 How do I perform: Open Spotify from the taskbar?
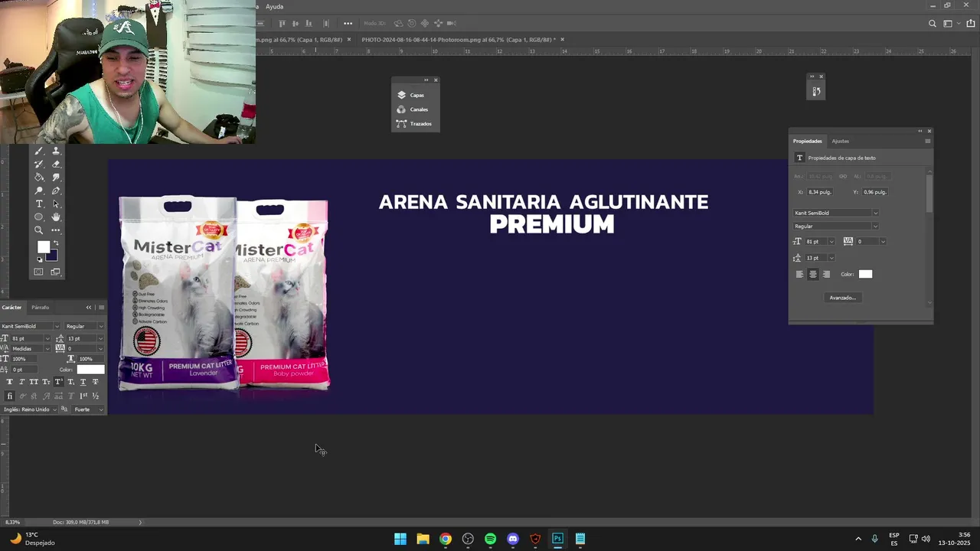coord(490,539)
